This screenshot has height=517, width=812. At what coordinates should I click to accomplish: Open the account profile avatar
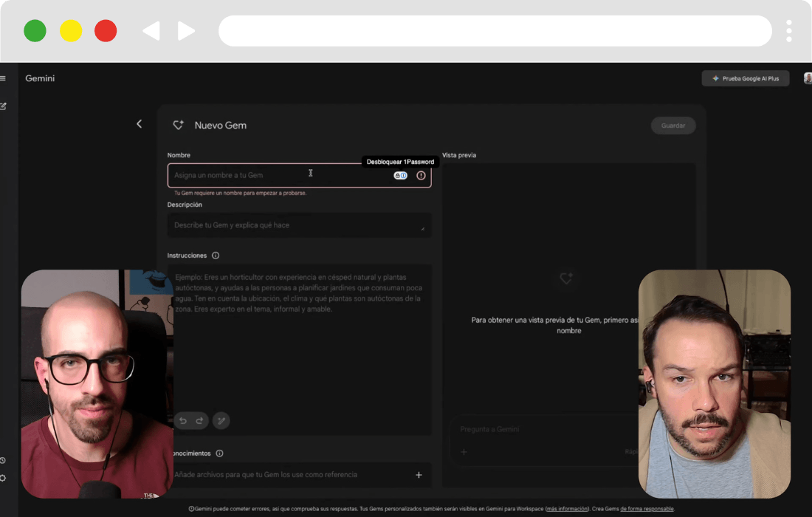tap(808, 78)
